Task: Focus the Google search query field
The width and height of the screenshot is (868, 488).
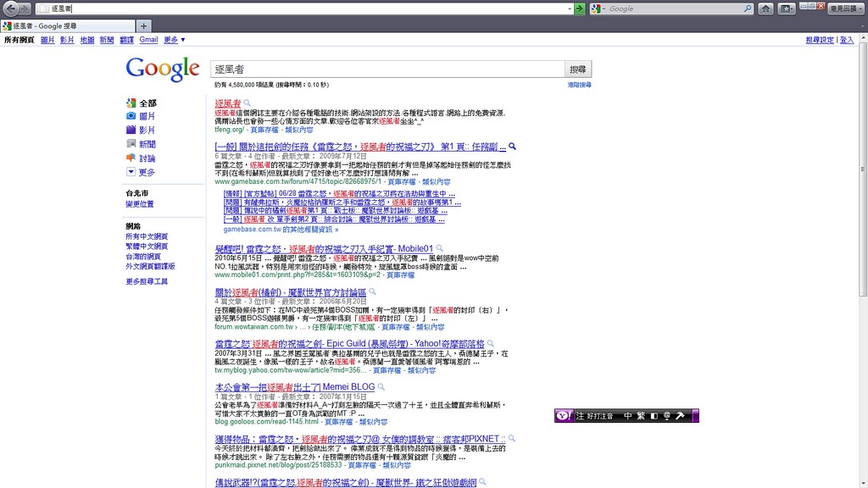Action: click(387, 69)
